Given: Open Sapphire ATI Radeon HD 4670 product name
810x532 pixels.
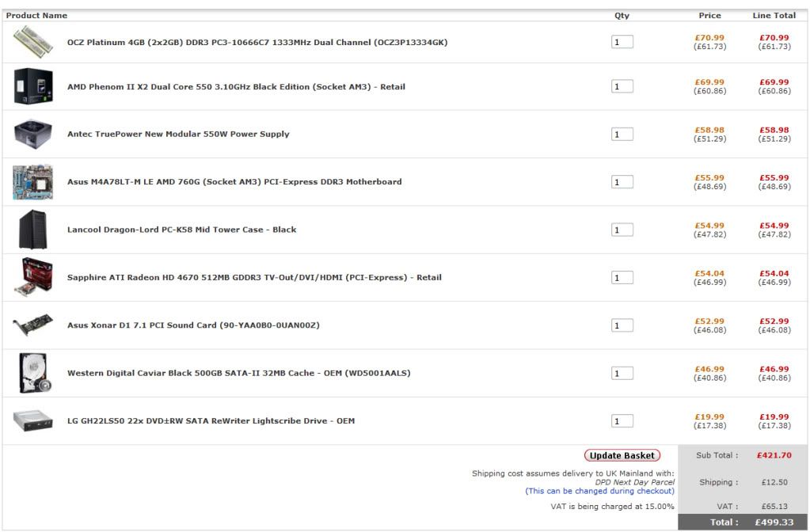Looking at the screenshot, I should point(254,277).
